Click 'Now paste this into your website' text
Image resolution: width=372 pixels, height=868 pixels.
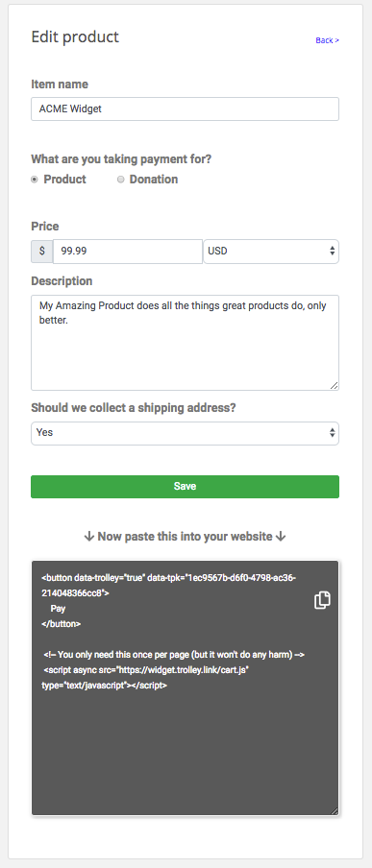[185, 537]
